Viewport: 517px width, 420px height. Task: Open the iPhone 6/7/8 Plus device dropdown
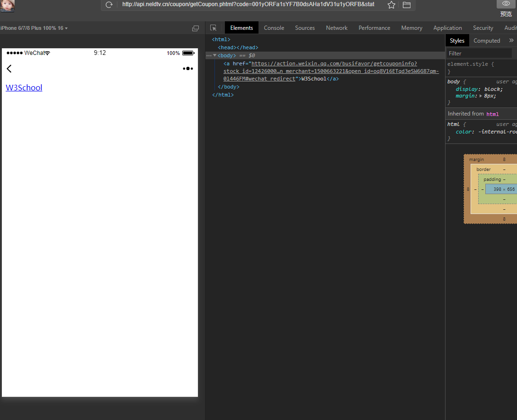34,28
